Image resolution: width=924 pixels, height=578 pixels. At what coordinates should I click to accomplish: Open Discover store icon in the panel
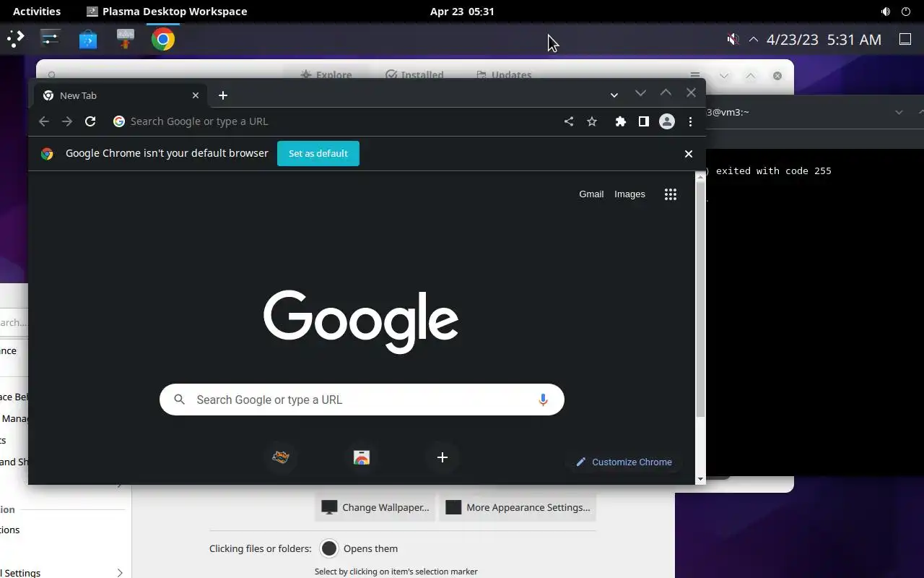(x=88, y=39)
